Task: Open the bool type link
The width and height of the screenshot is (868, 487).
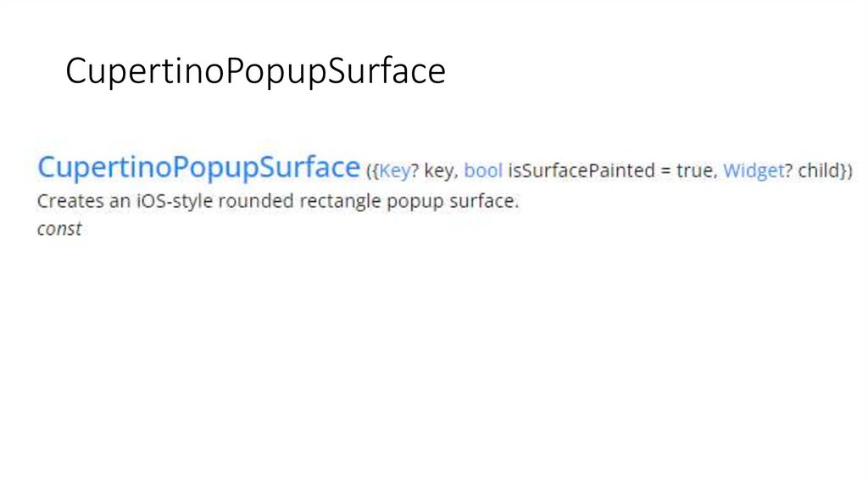Action: pyautogui.click(x=483, y=171)
